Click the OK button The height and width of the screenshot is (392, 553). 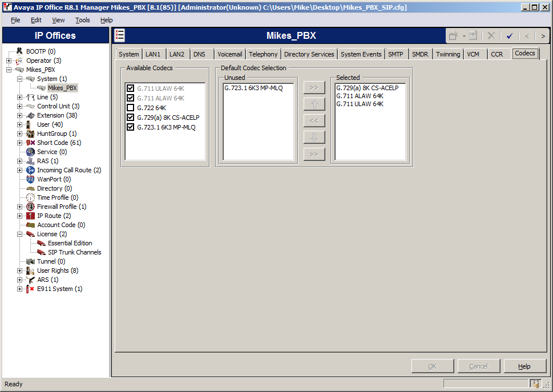[x=433, y=366]
